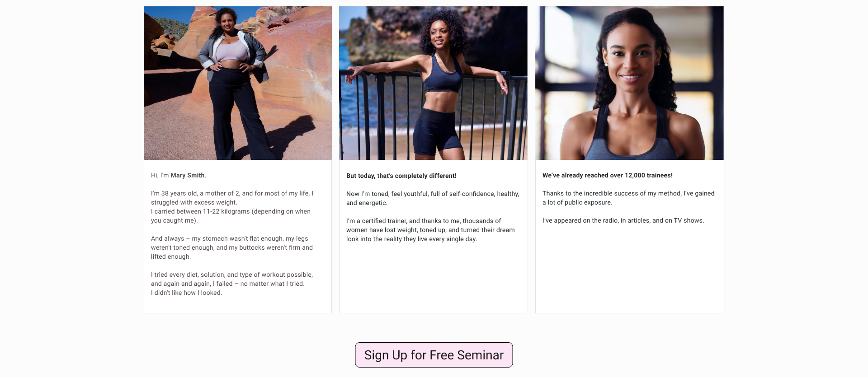The image size is (868, 377).
Task: Click the greeting text Hi, I'm
Action: pyautogui.click(x=160, y=175)
